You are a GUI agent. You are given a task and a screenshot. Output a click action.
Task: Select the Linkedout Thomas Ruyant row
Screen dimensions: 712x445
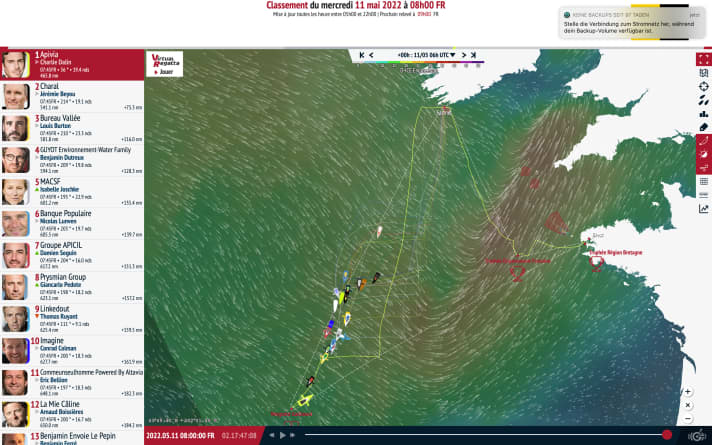pyautogui.click(x=72, y=319)
